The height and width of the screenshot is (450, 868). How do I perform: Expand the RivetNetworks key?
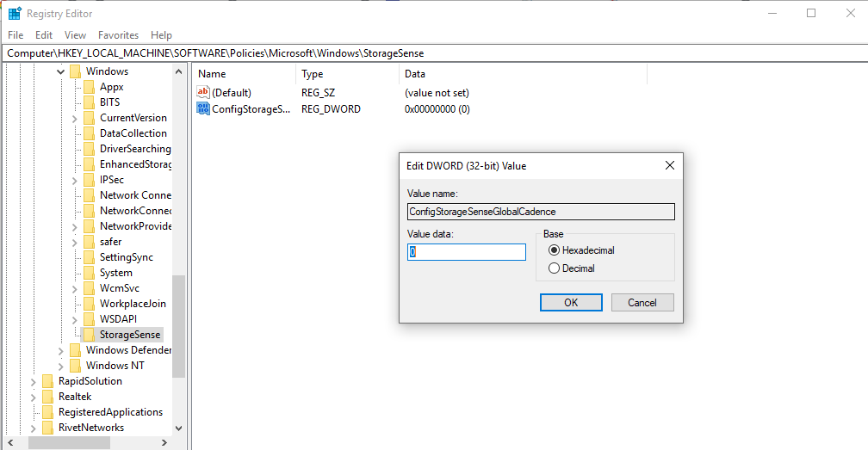pyautogui.click(x=34, y=428)
